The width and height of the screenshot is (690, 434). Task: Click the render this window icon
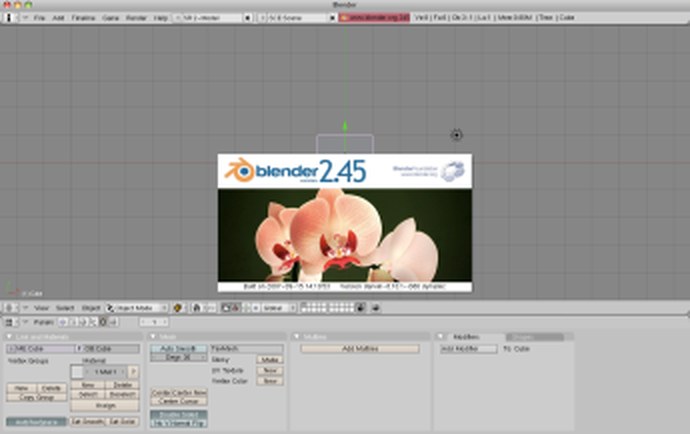375,308
